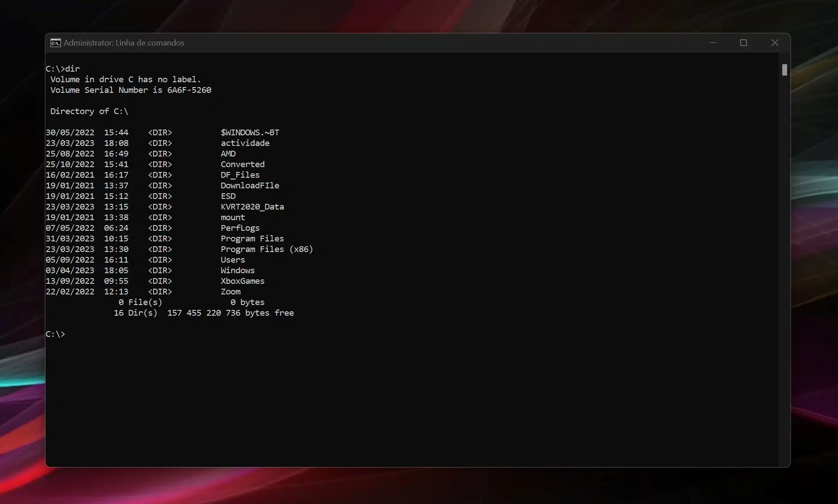Image resolution: width=838 pixels, height=504 pixels.
Task: Click the '0 File(s)' summary text
Action: [x=140, y=302]
